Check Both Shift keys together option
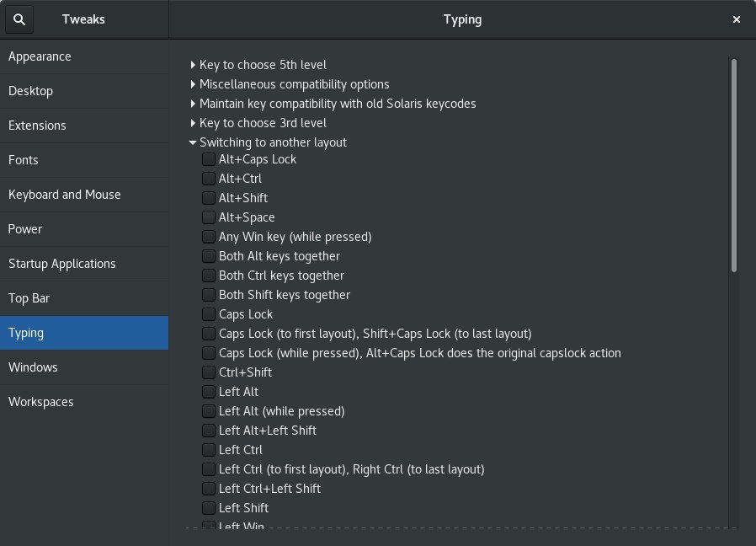 click(x=208, y=294)
